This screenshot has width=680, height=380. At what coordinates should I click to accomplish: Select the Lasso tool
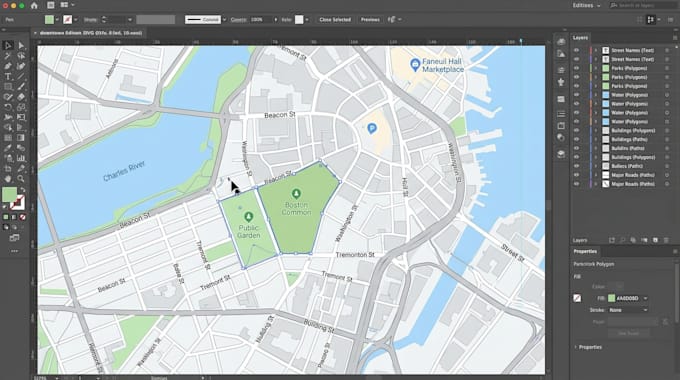point(21,56)
